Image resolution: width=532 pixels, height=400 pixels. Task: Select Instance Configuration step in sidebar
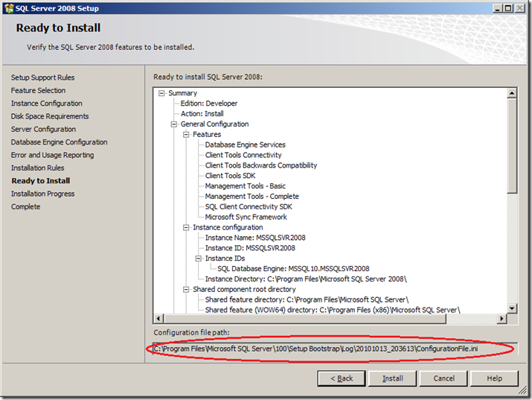46,104
